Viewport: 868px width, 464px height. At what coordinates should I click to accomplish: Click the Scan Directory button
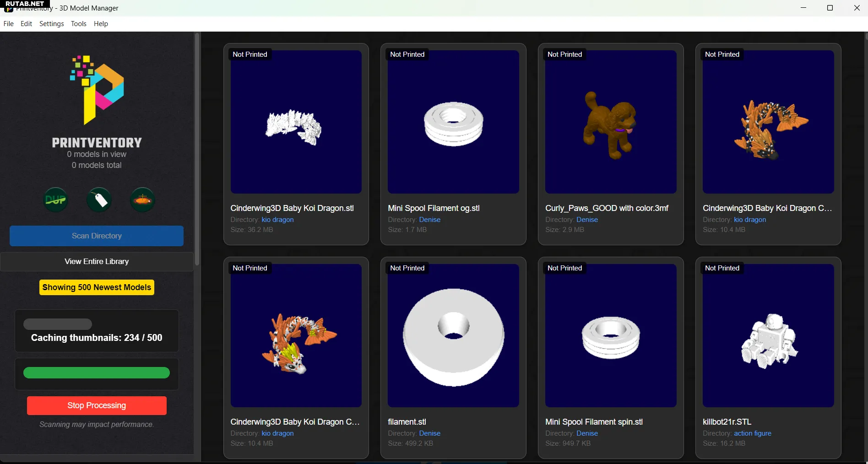coord(97,236)
